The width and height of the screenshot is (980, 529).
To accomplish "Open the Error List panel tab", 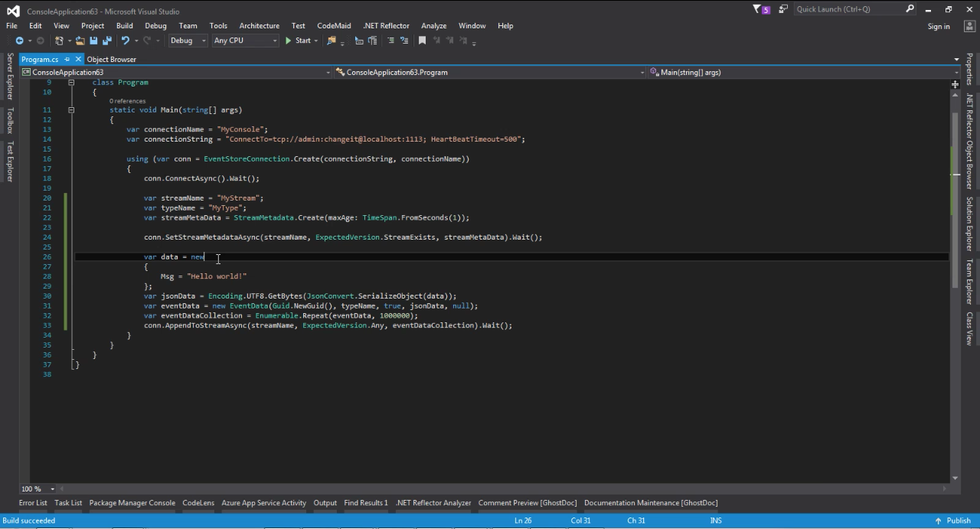I will pos(33,503).
